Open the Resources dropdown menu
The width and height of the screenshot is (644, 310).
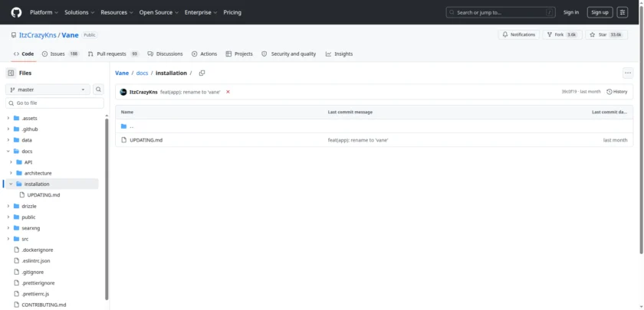coord(117,12)
